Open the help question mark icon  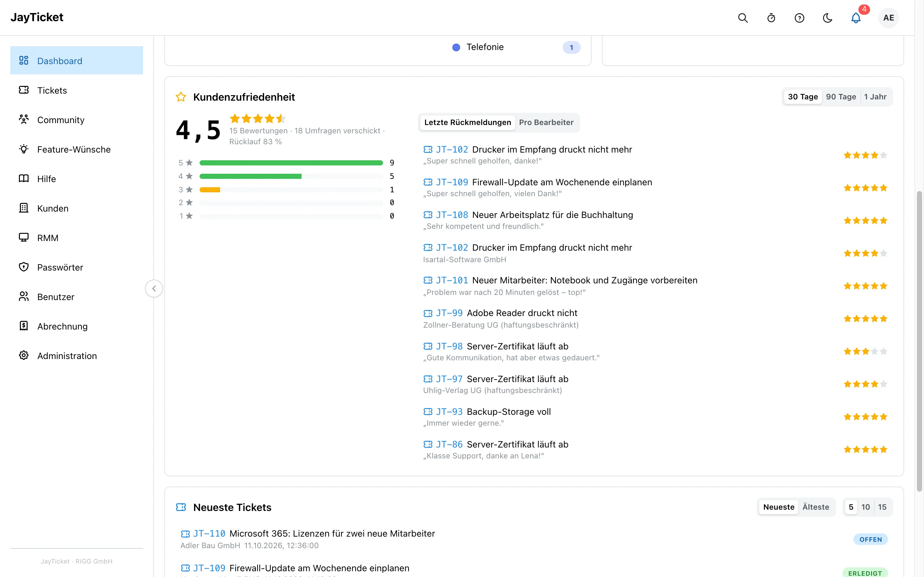click(799, 18)
